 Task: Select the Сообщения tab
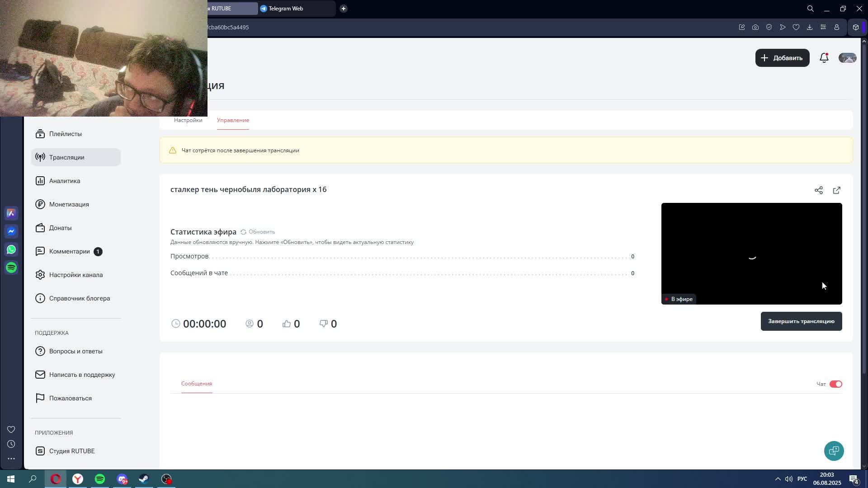click(197, 384)
